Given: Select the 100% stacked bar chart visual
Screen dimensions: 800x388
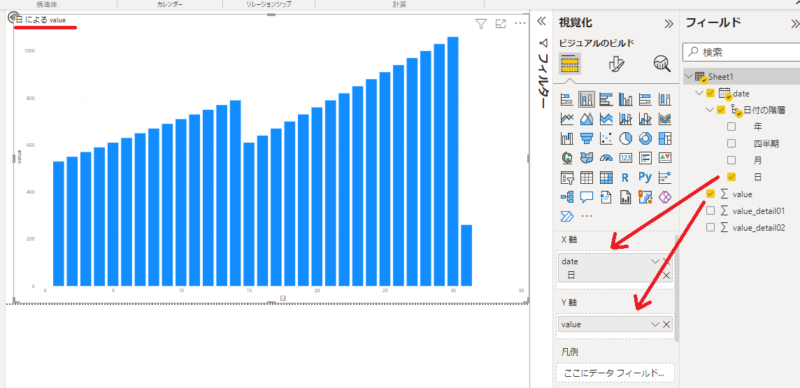Looking at the screenshot, I should (645, 99).
